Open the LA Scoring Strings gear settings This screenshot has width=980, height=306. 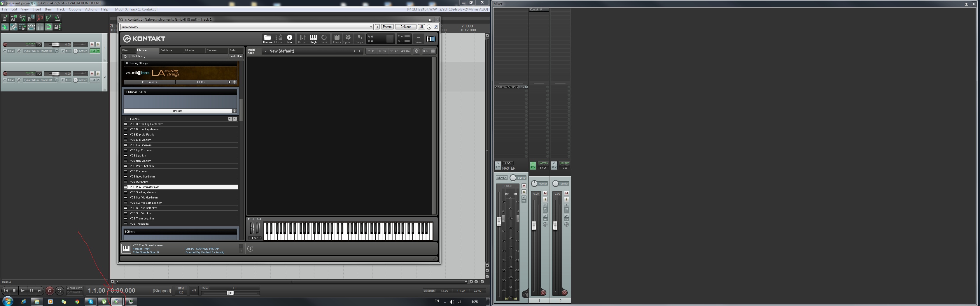235,82
